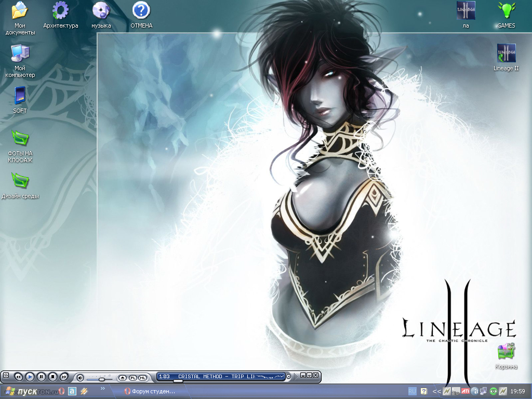The height and width of the screenshot is (399, 532).
Task: Click the taskbar clock 19:59
Action: tap(518, 391)
